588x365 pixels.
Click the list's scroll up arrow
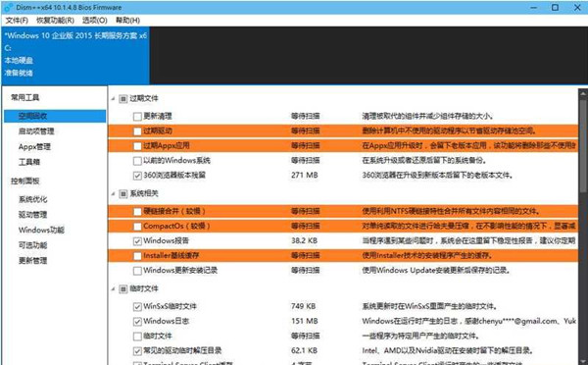(x=583, y=93)
